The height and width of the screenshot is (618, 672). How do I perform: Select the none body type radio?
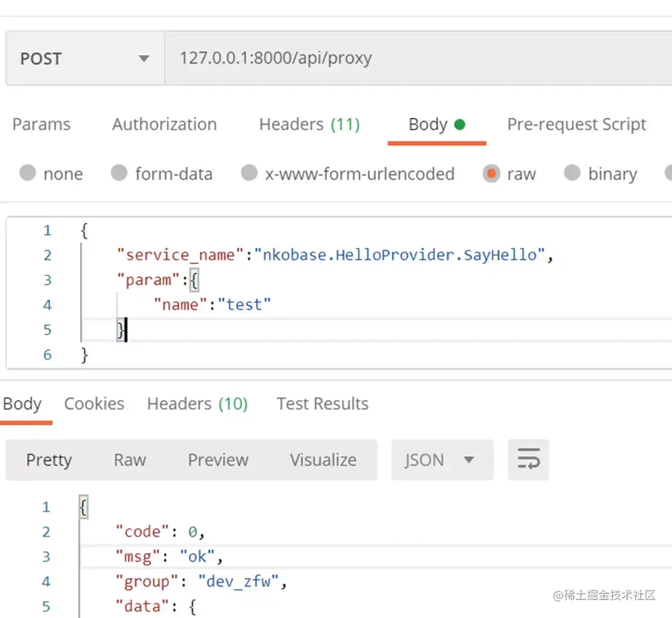[28, 173]
